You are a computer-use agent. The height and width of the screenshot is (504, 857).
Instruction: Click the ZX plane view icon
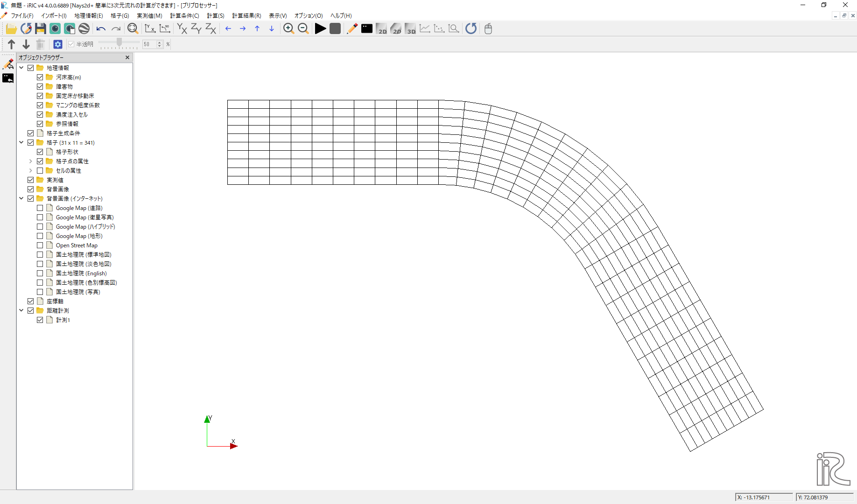pos(211,29)
